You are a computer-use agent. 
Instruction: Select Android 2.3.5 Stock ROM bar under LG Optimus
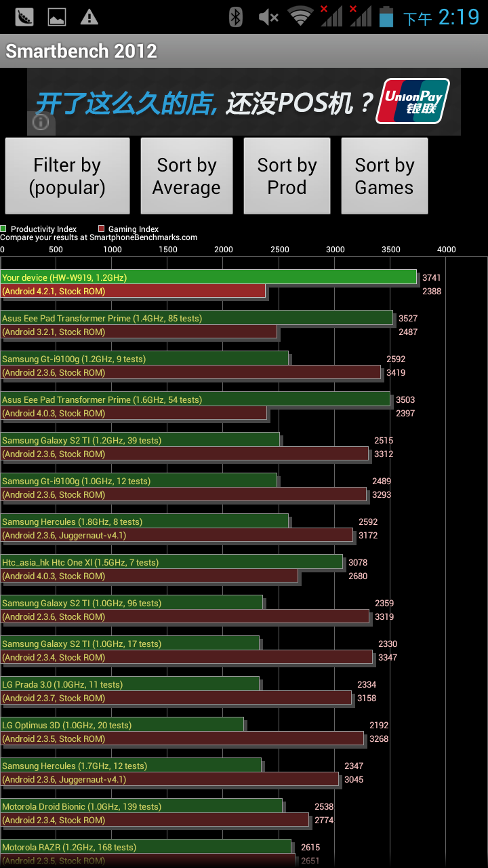pos(182,738)
